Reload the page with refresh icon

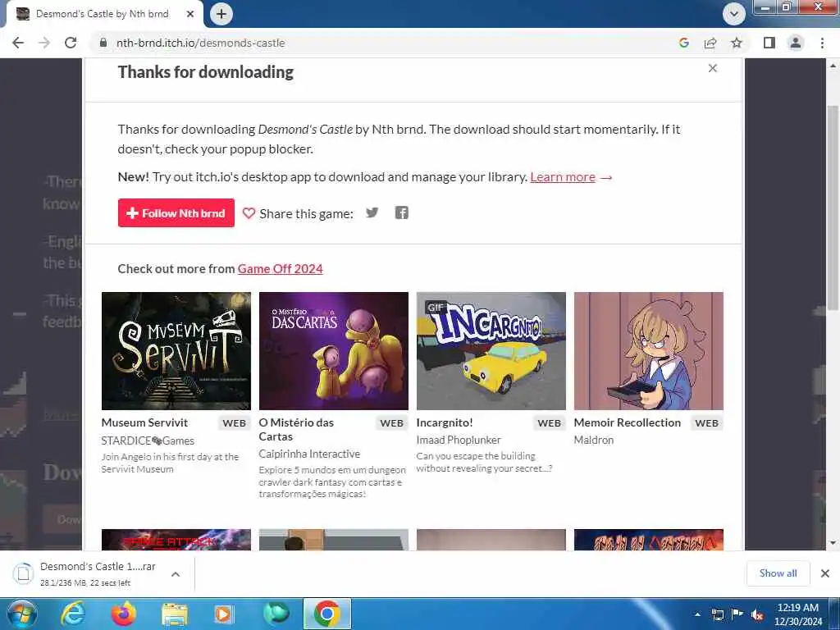(71, 43)
